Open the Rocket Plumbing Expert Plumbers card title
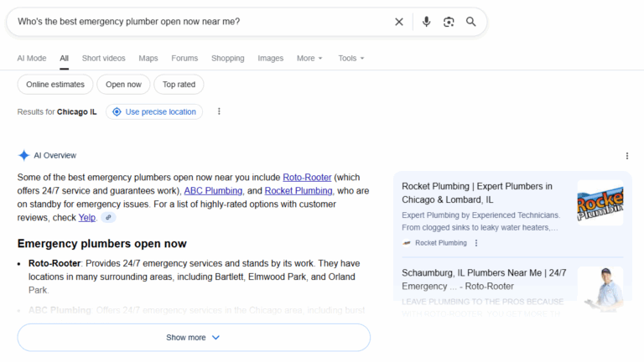 pos(477,193)
